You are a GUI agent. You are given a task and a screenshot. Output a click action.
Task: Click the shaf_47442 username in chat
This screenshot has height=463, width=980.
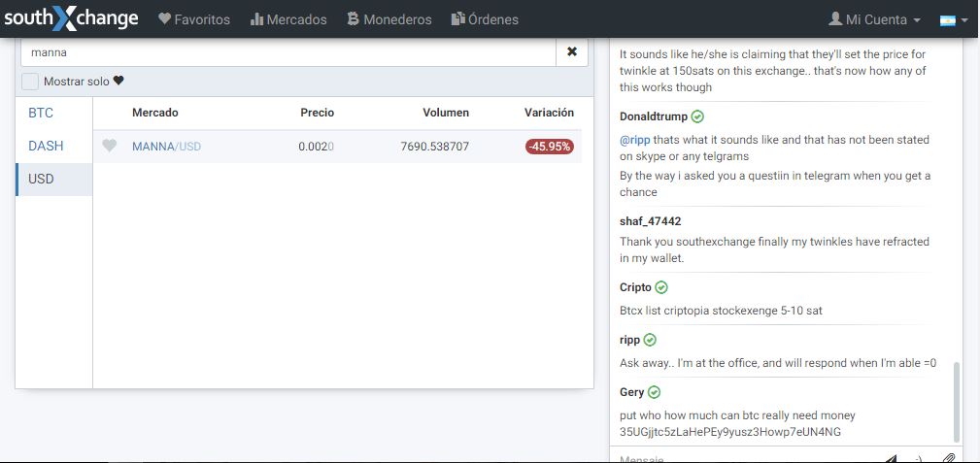651,221
